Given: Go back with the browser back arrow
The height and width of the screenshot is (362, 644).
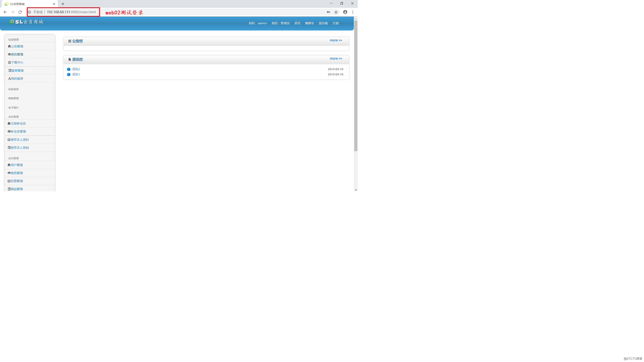Looking at the screenshot, I should [x=5, y=12].
